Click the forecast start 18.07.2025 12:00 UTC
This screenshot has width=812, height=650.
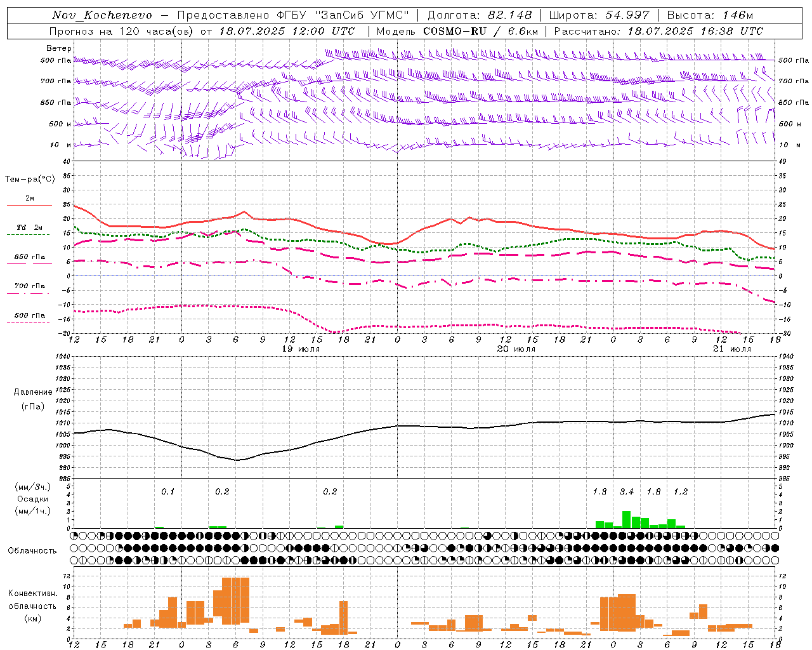287,31
